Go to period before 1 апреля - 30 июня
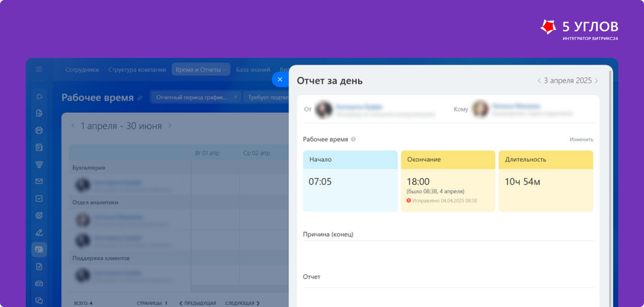Screen dimensions: 644x307 point(73,126)
